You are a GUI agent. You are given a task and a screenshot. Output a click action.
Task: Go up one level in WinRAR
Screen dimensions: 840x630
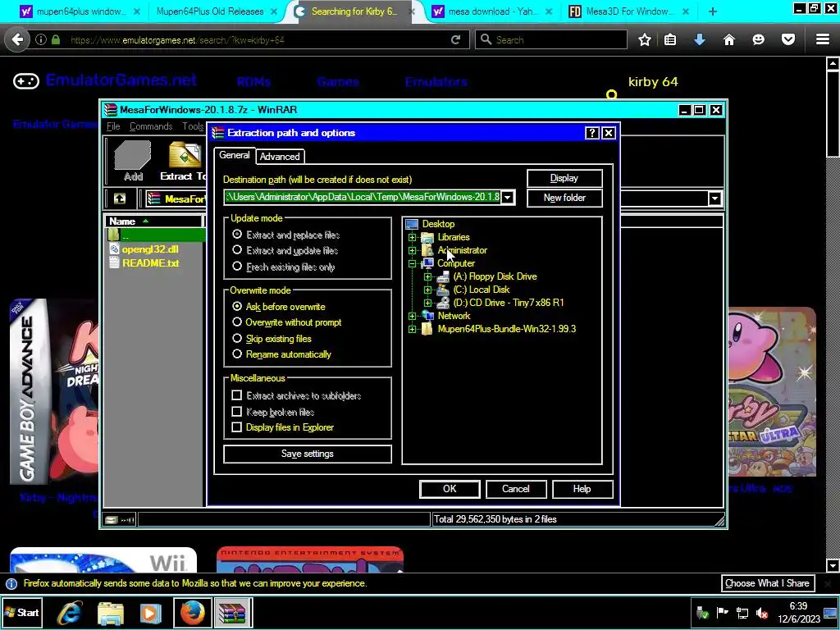[x=120, y=199]
